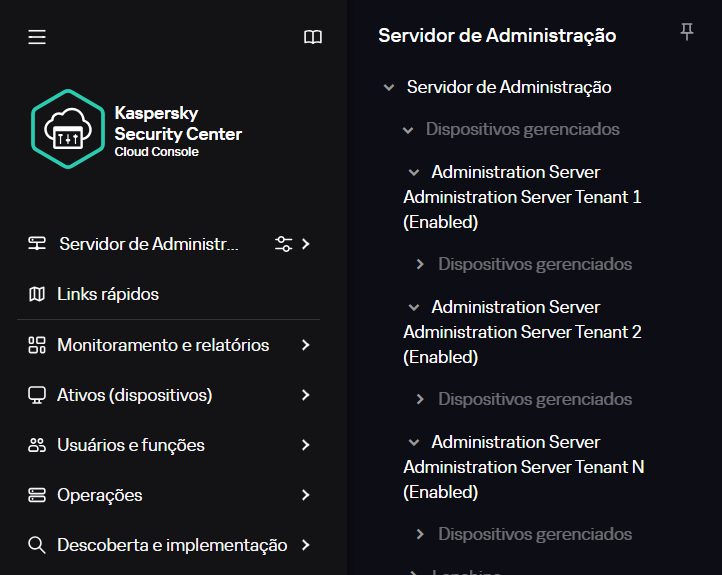The width and height of the screenshot is (722, 575).
Task: Collapse the root Servidor de Administração node
Action: point(389,88)
